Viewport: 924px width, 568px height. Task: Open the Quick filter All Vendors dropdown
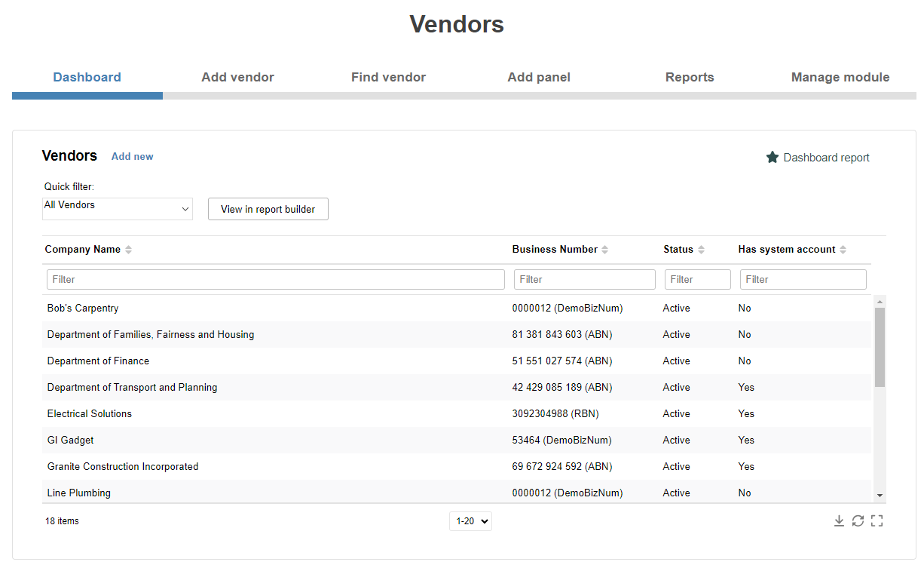tap(118, 209)
